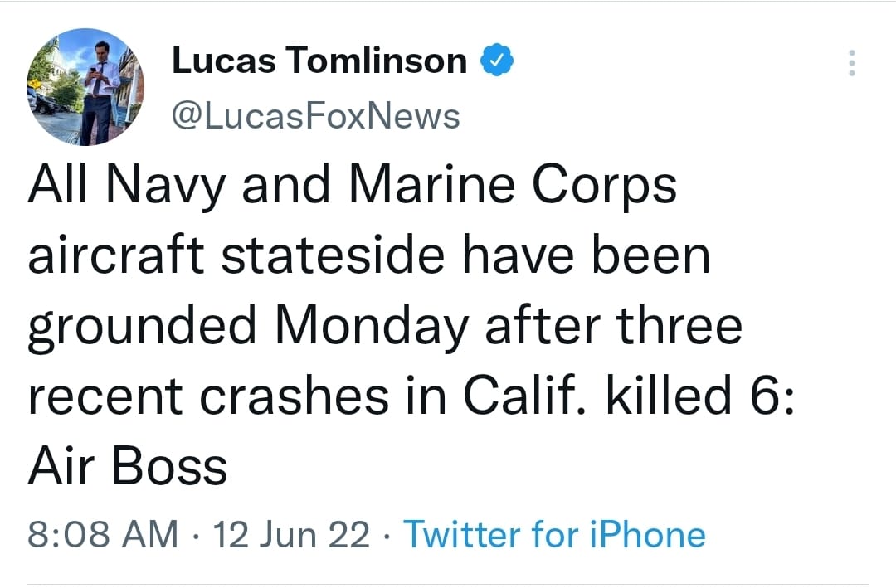The height and width of the screenshot is (588, 896).
Task: Click the word grounded in the tweet
Action: [142, 327]
